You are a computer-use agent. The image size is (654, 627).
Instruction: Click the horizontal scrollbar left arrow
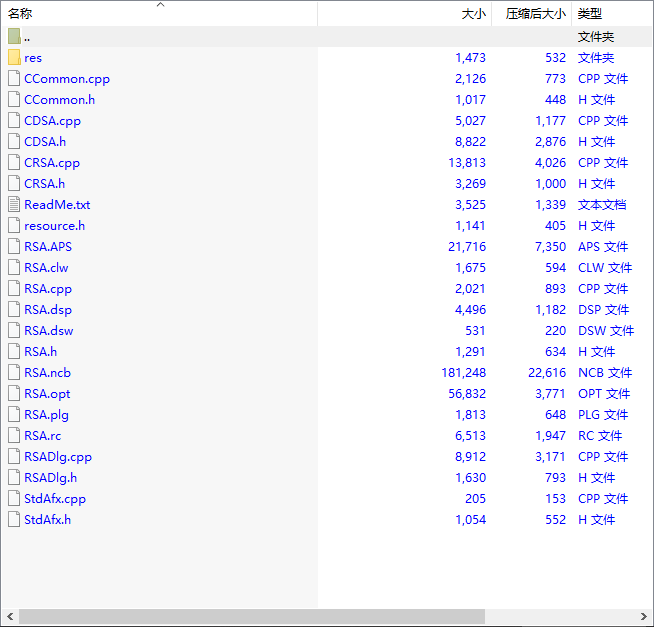pos(10,616)
